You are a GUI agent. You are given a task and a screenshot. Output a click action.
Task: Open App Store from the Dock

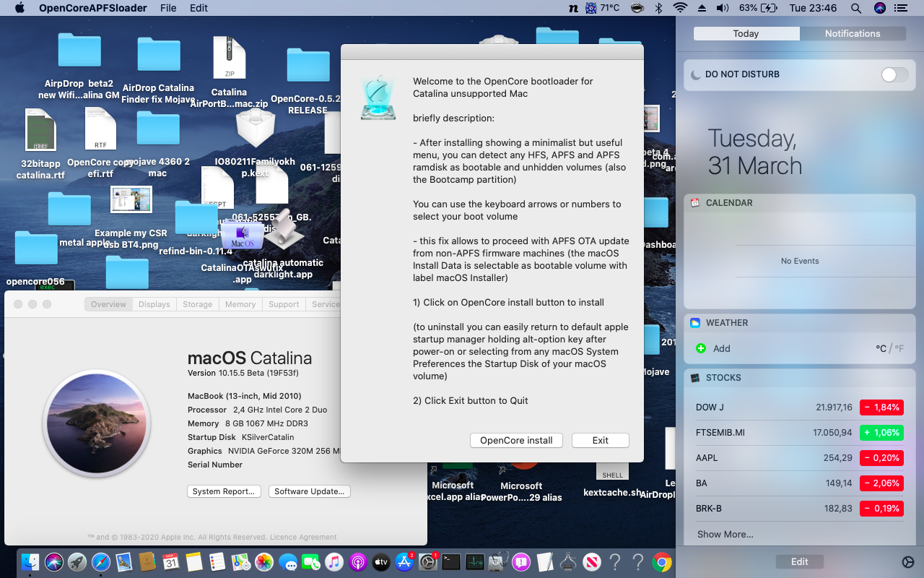click(404, 561)
